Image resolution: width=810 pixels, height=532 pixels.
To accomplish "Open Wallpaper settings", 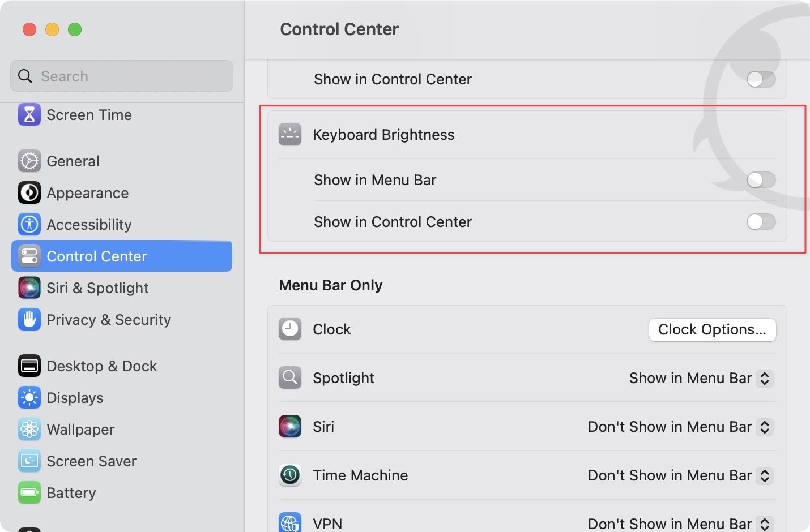I will click(122, 430).
